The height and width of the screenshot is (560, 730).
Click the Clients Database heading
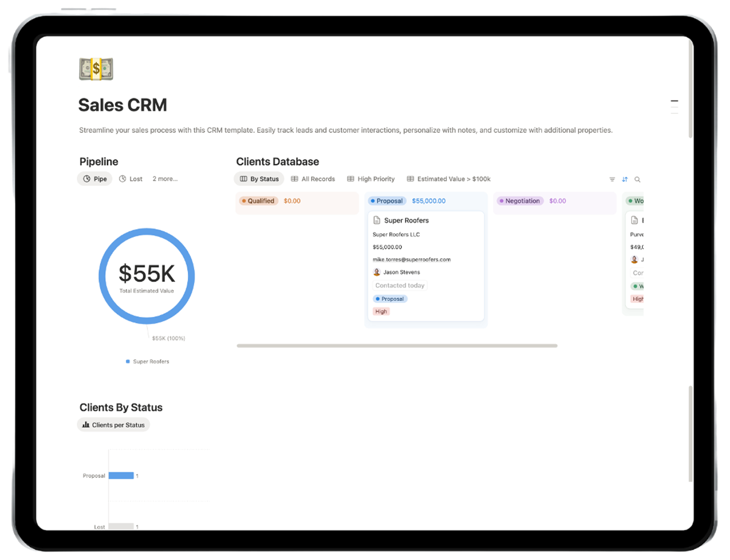278,162
